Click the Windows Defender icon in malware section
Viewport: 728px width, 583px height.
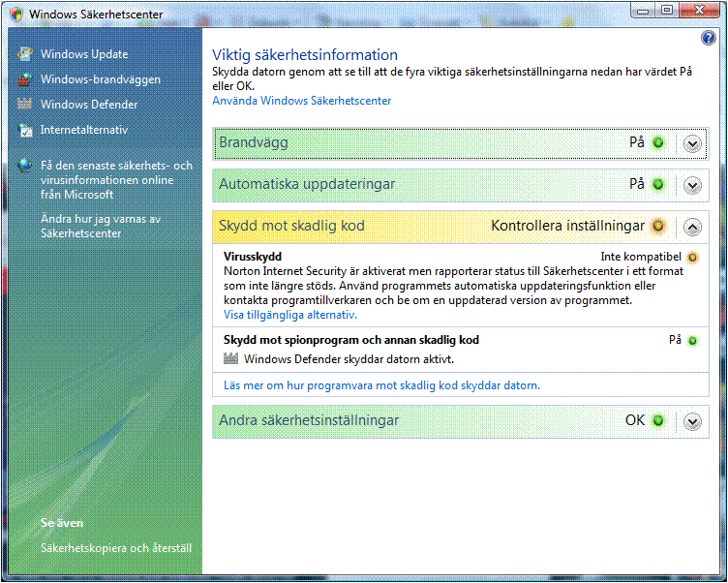coord(230,358)
